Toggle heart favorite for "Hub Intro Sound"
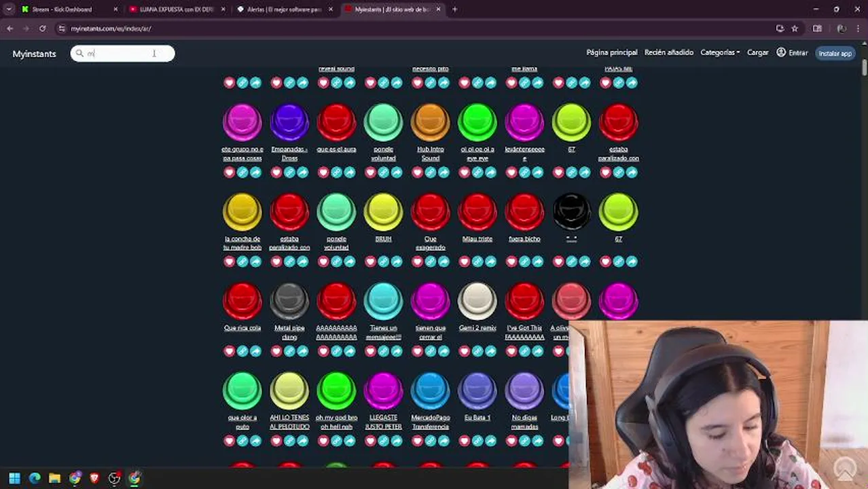The height and width of the screenshot is (489, 868). pos(417,173)
